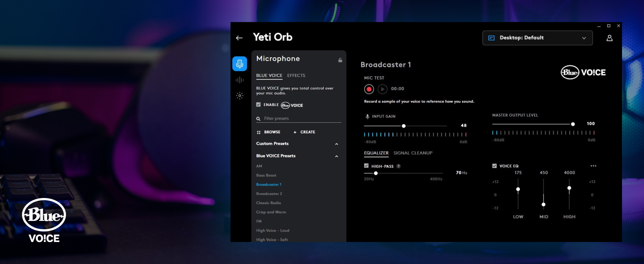Viewport: 644px width, 264px height.
Task: Click the Mid EQ band slider handle
Action: click(x=544, y=205)
